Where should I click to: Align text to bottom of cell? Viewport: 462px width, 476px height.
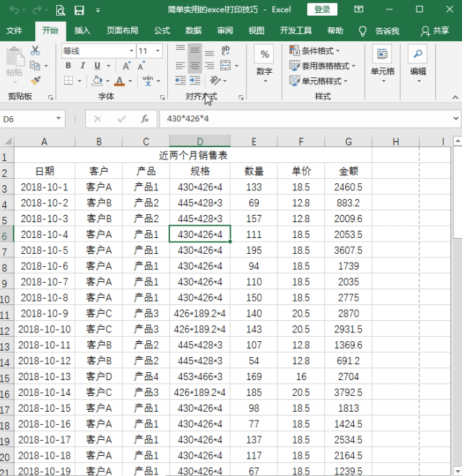pyautogui.click(x=209, y=52)
